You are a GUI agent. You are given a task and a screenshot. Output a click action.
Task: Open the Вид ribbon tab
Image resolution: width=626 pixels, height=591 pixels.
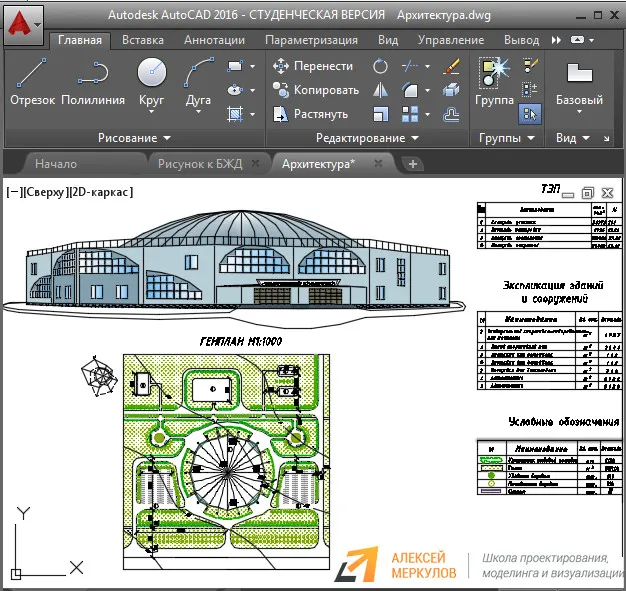[388, 40]
